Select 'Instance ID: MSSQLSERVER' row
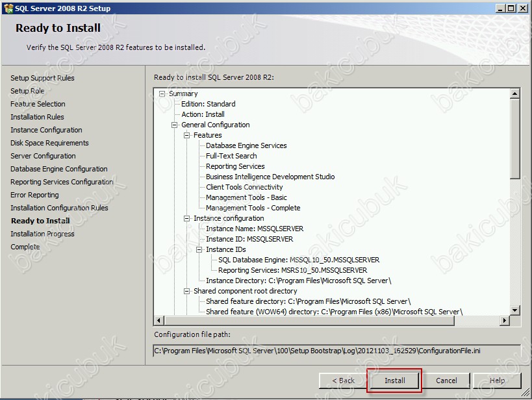This screenshot has height=400, width=532. (x=249, y=239)
